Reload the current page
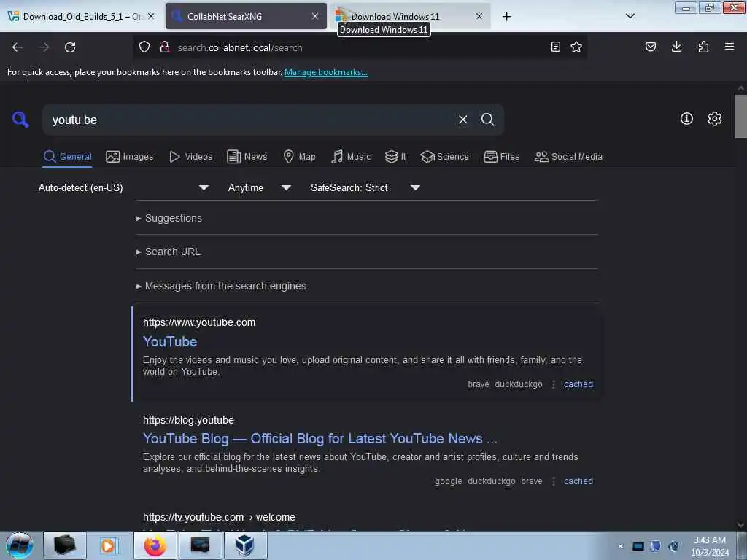Viewport: 747px width, 560px height. pos(70,47)
